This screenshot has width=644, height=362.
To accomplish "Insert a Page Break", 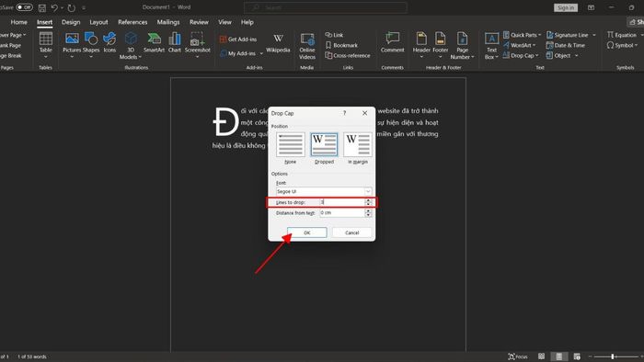I will 11,56.
